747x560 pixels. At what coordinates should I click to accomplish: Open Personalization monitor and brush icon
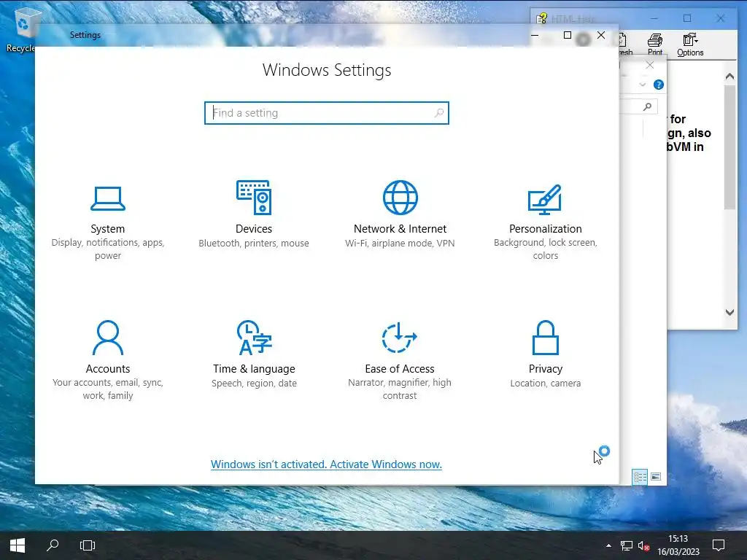pyautogui.click(x=545, y=199)
